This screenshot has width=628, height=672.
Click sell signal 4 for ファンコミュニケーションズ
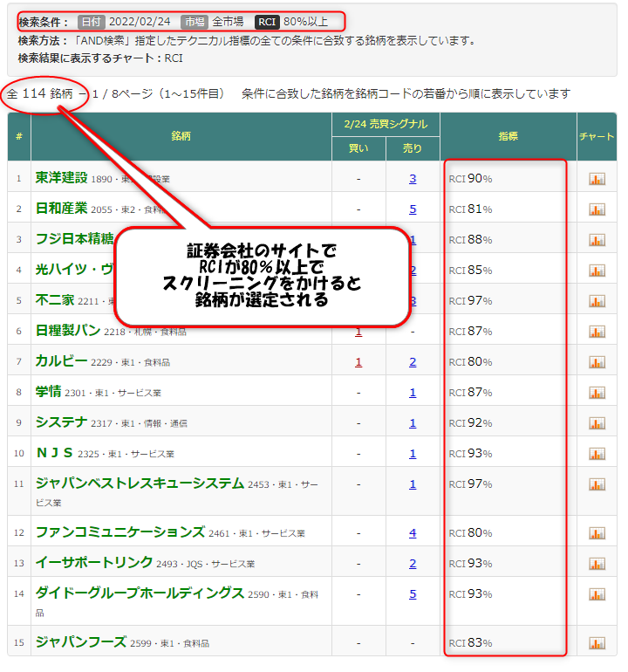pos(413,533)
